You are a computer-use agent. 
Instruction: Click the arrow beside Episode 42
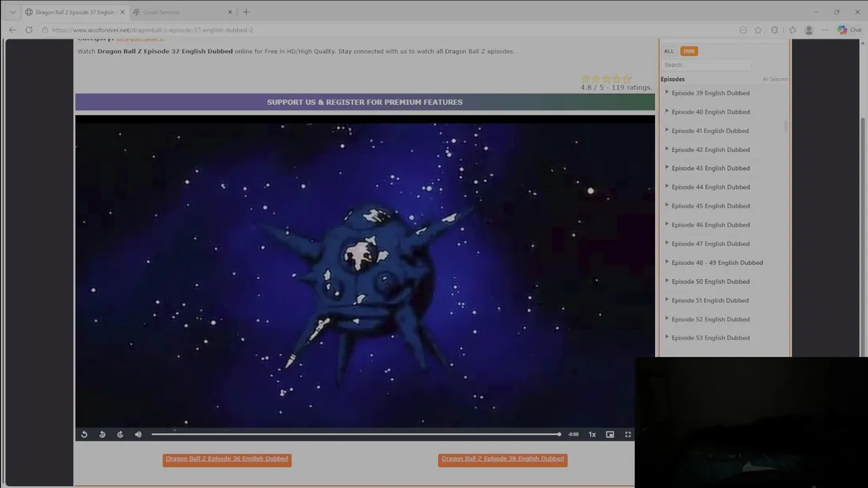[x=667, y=149]
